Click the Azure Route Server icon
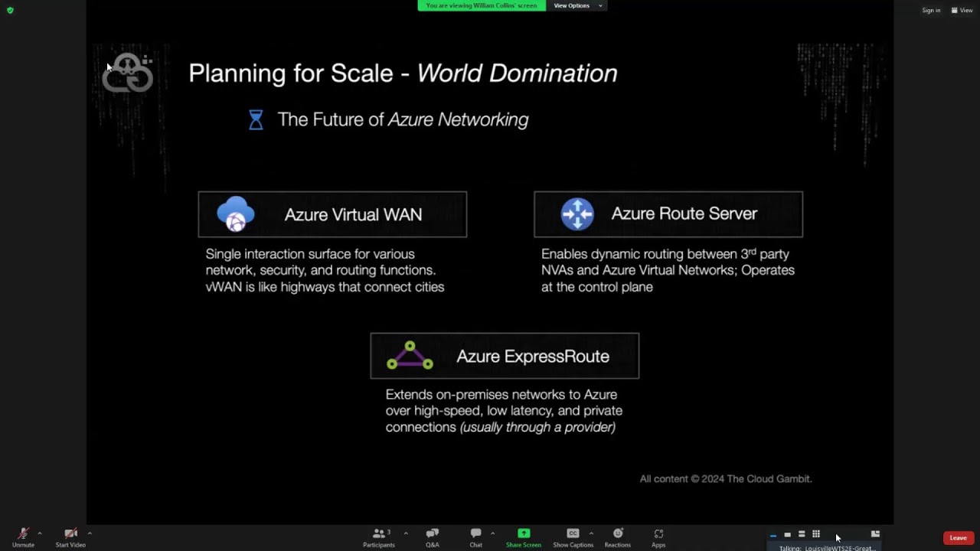 (577, 214)
